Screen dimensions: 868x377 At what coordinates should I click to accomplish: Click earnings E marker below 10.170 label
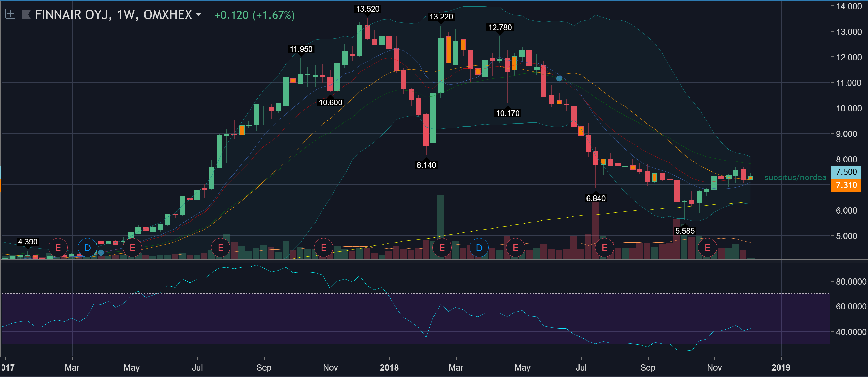coord(515,248)
